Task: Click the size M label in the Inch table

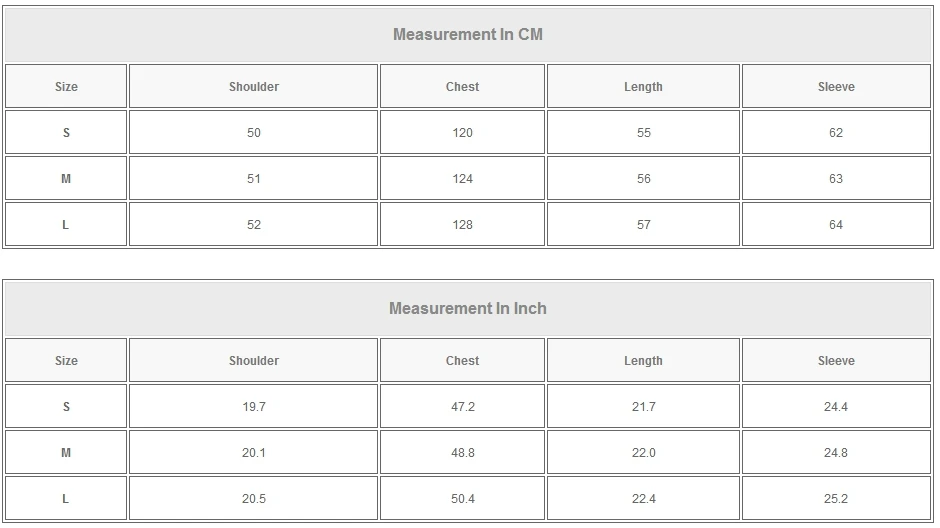Action: point(66,453)
